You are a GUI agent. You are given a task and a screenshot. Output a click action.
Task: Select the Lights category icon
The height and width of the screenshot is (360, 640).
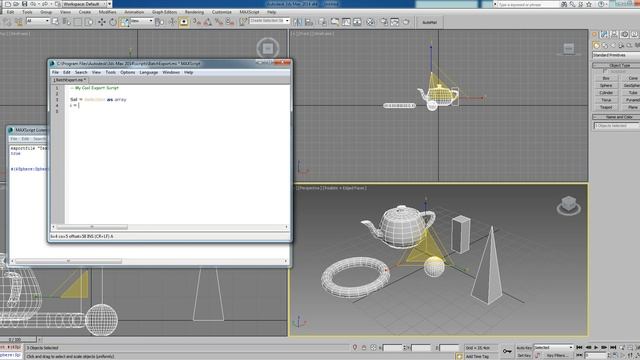click(x=613, y=45)
